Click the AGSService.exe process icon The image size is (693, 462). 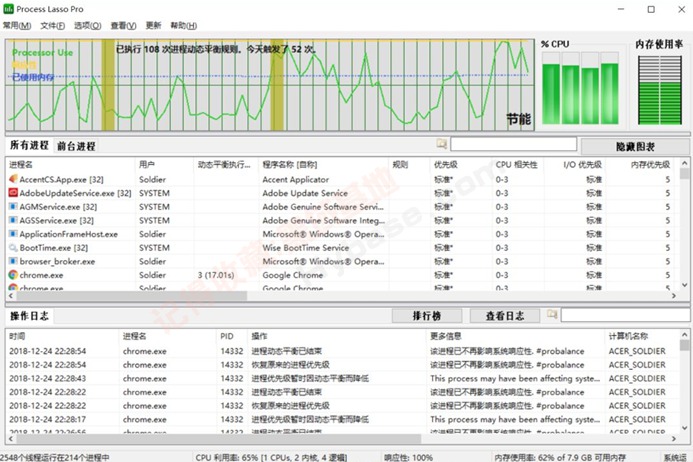coord(13,220)
